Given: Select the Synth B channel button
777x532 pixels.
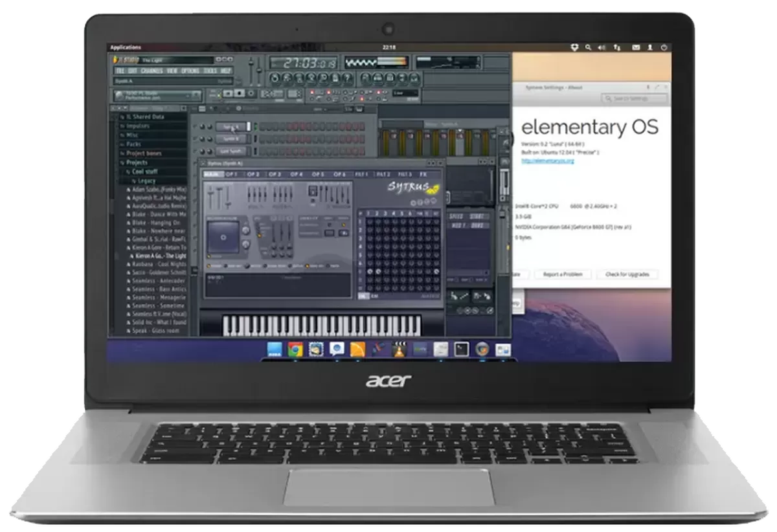Looking at the screenshot, I should [231, 139].
